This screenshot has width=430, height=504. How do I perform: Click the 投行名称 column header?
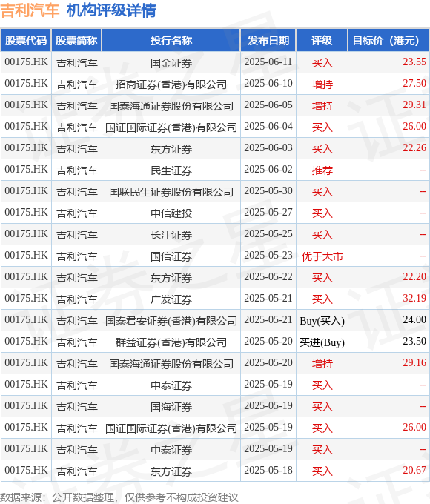coord(171,41)
